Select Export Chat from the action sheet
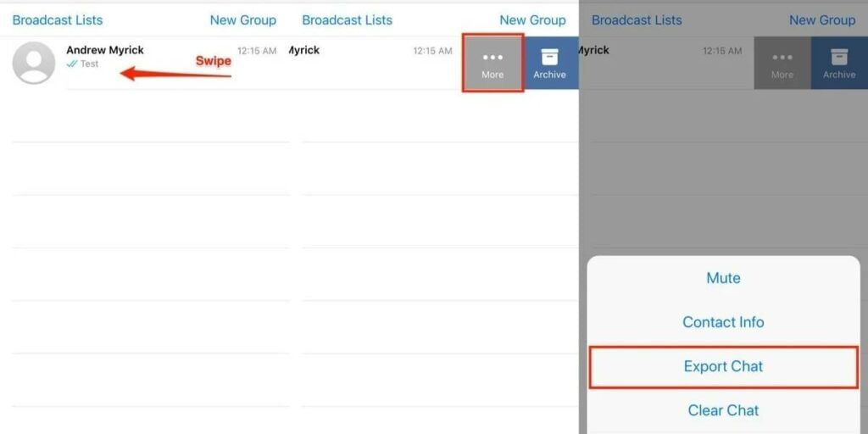 [724, 366]
